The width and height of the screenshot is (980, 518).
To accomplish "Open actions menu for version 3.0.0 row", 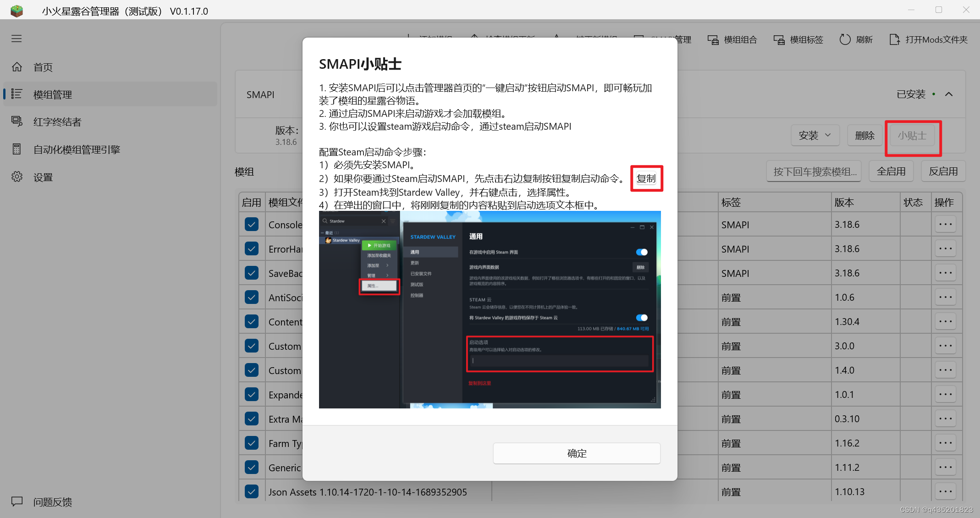I will (x=945, y=346).
